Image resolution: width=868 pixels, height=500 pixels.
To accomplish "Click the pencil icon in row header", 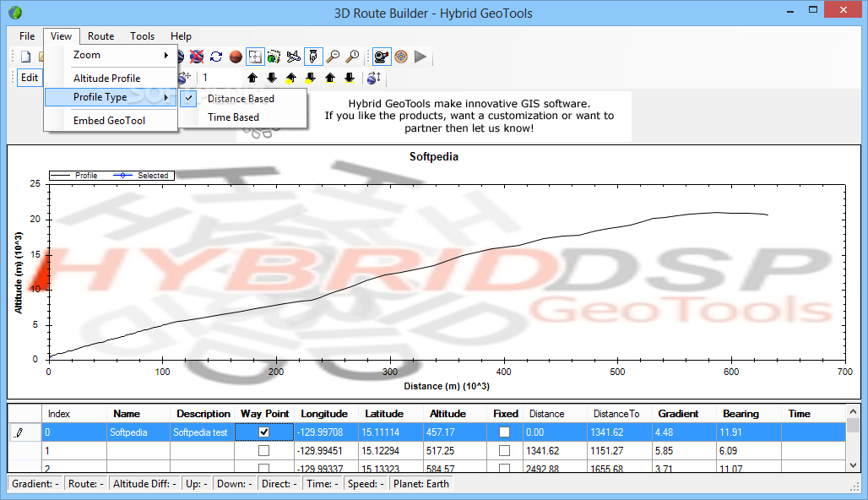I will point(19,432).
